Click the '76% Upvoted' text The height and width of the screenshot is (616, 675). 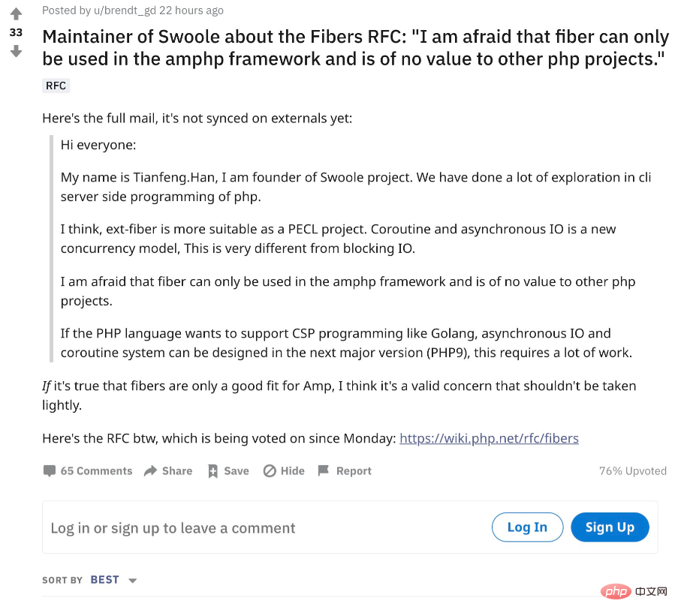[x=632, y=471]
